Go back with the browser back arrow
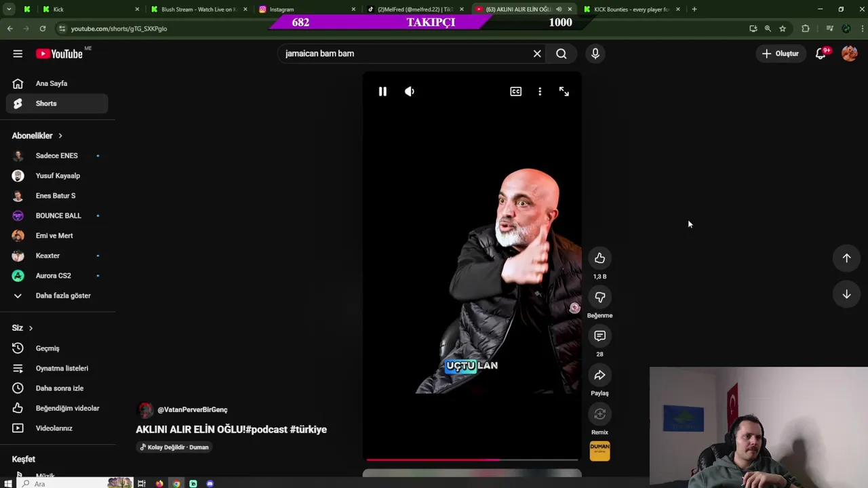868x488 pixels. [x=9, y=28]
